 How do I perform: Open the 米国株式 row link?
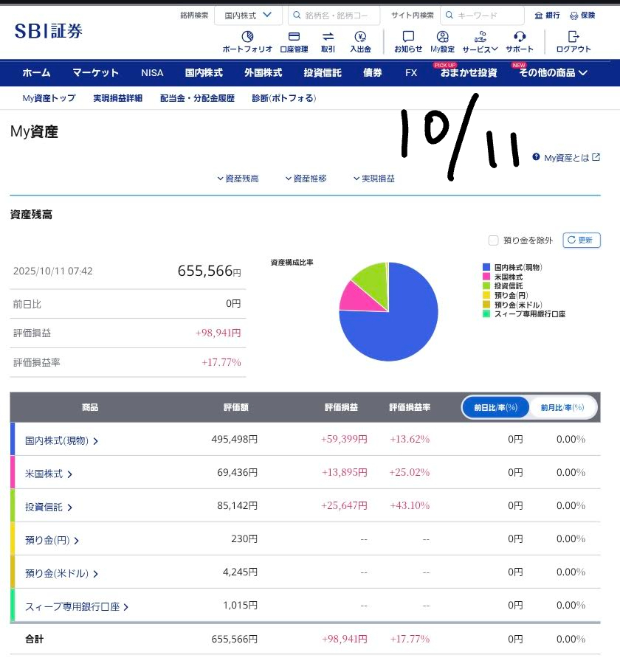pos(49,474)
